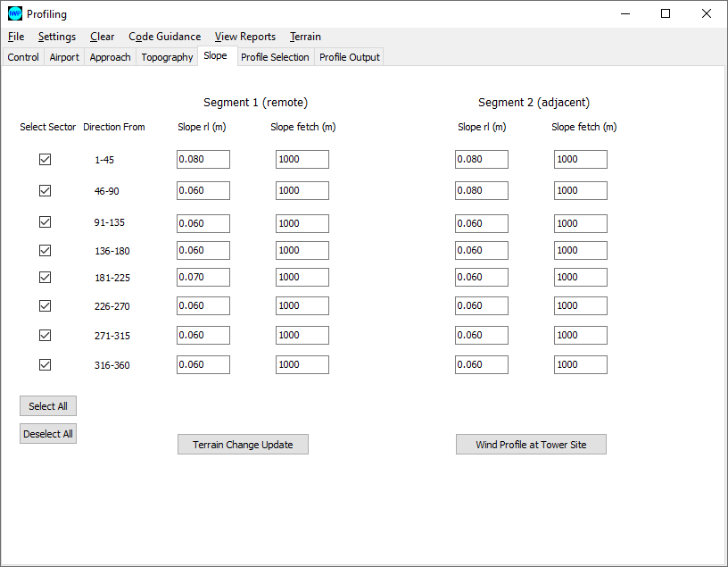Open the Profile Selection tab
The image size is (728, 567).
coord(275,57)
